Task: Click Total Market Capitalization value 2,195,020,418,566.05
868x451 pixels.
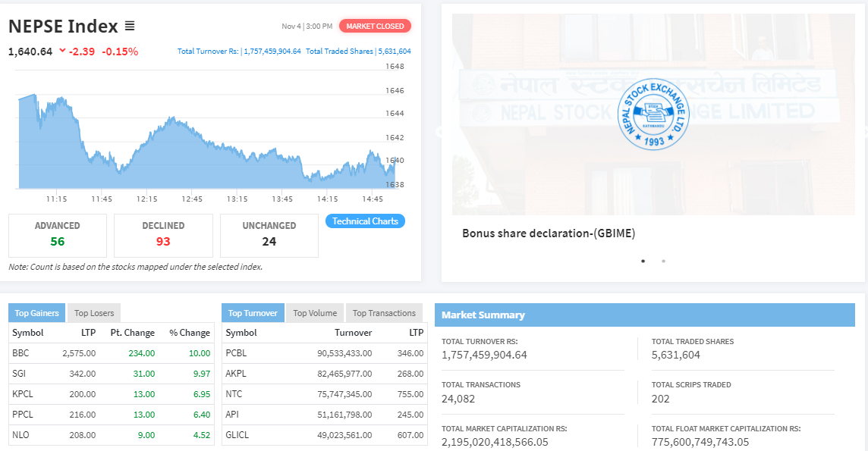Action: click(x=495, y=442)
